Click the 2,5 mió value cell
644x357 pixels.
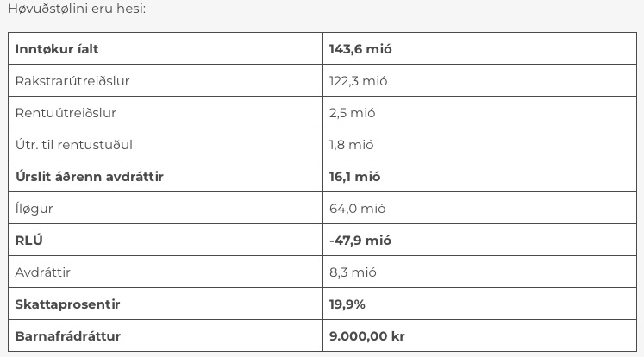click(479, 112)
